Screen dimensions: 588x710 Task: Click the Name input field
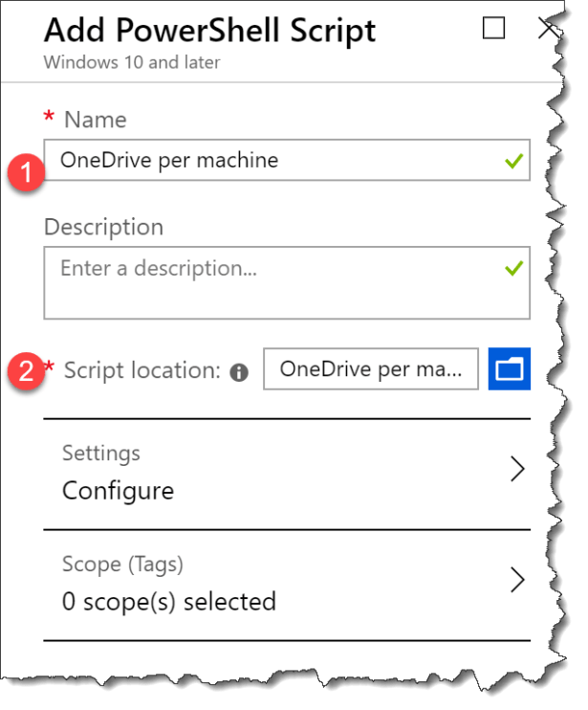click(287, 160)
